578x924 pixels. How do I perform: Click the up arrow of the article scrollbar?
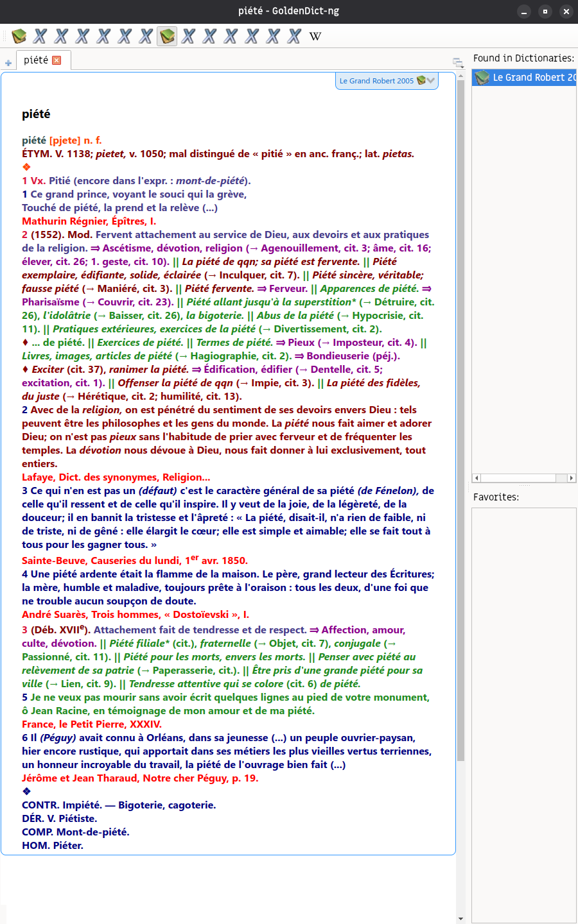[460, 76]
